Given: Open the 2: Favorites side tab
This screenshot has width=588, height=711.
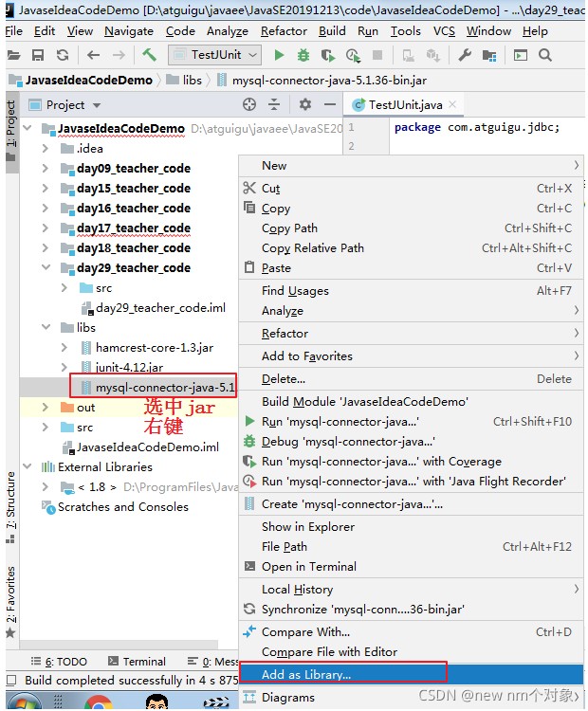Looking at the screenshot, I should point(10,602).
